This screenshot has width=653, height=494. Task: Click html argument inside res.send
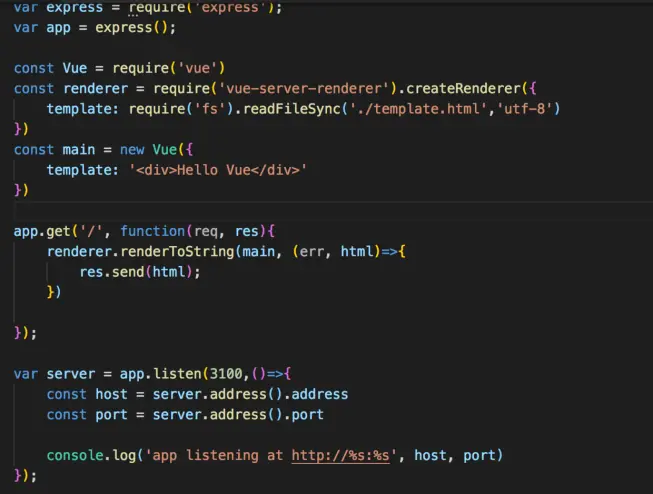pyautogui.click(x=169, y=272)
